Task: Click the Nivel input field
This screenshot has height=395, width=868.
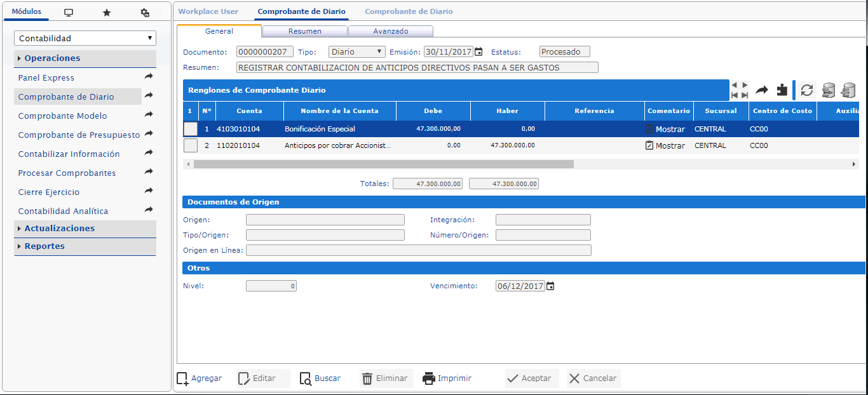Action: 271,286
